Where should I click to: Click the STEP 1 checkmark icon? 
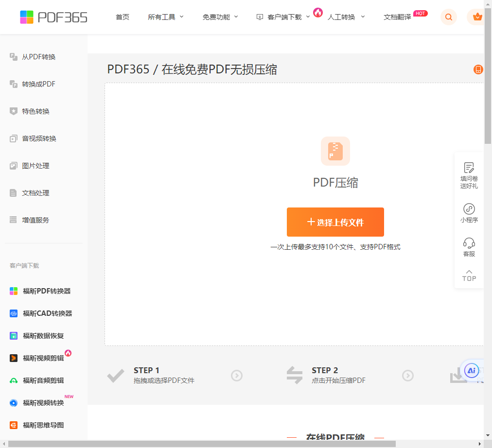coord(116,376)
